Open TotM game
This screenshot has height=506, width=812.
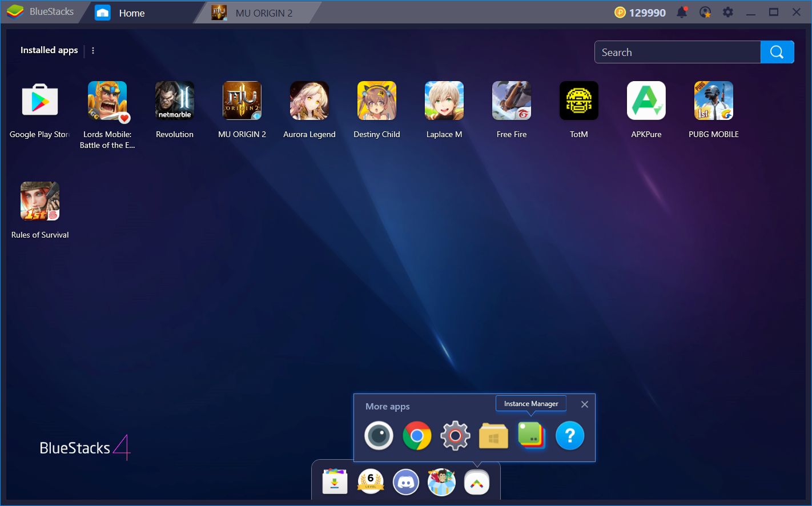[x=579, y=101]
